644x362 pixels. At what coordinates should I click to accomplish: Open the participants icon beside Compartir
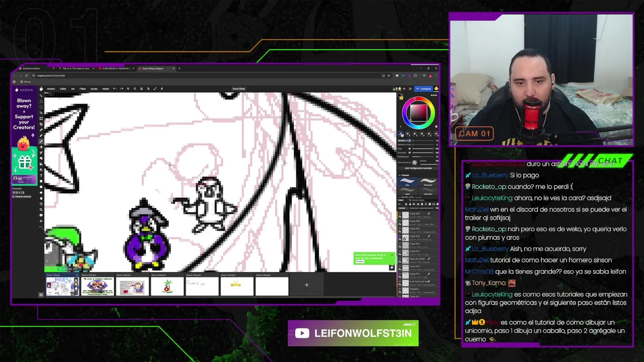[410, 89]
